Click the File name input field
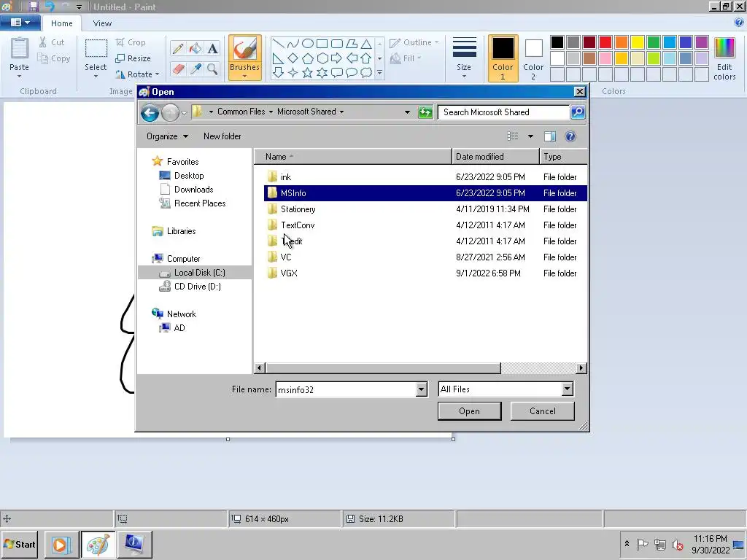This screenshot has width=747, height=560. [346, 389]
